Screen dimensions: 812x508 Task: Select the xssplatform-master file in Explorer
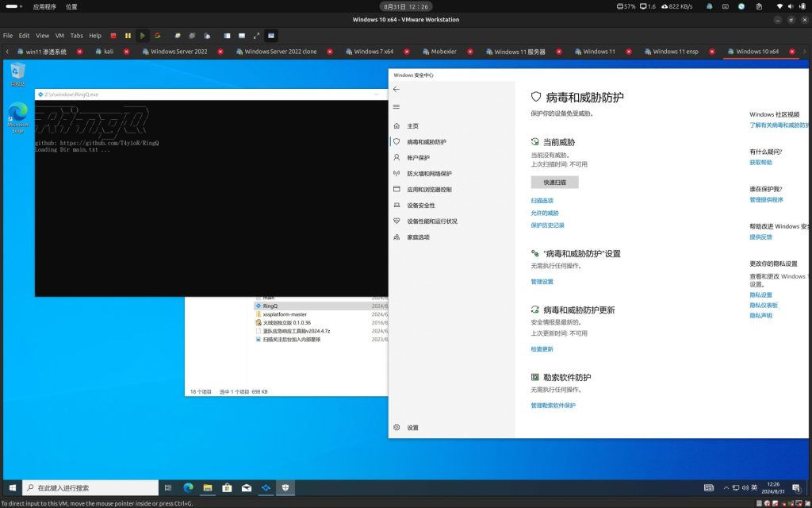pos(285,314)
